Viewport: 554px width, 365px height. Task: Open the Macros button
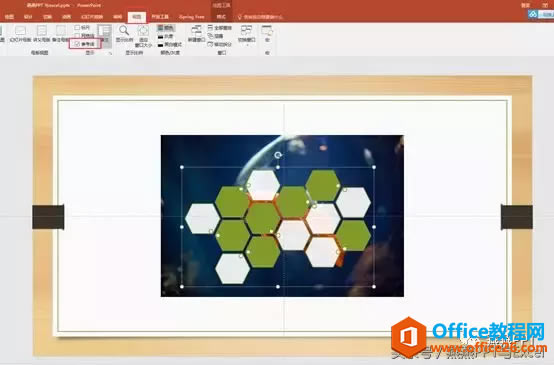(x=267, y=34)
